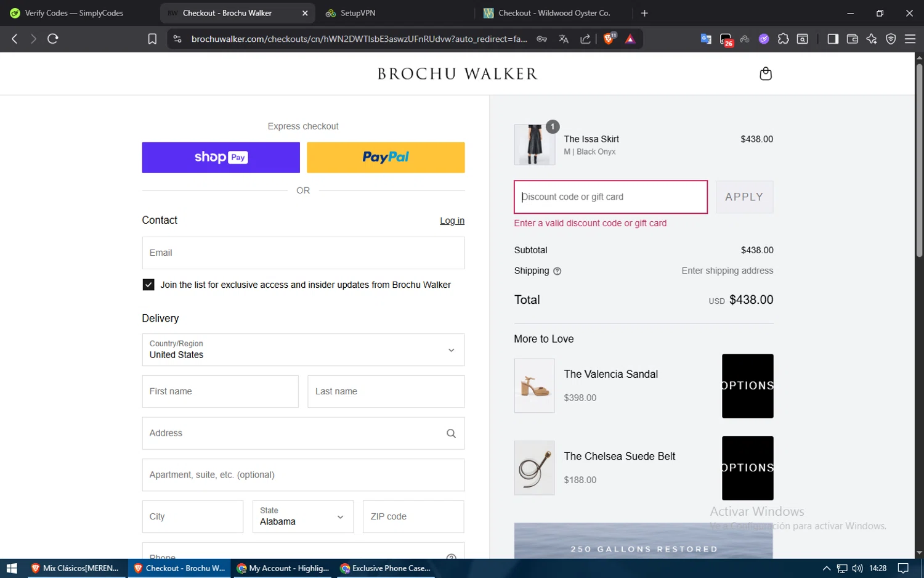924x578 pixels.
Task: Switch to Checkout Wildwood Oyster Co. tab
Action: pyautogui.click(x=554, y=13)
